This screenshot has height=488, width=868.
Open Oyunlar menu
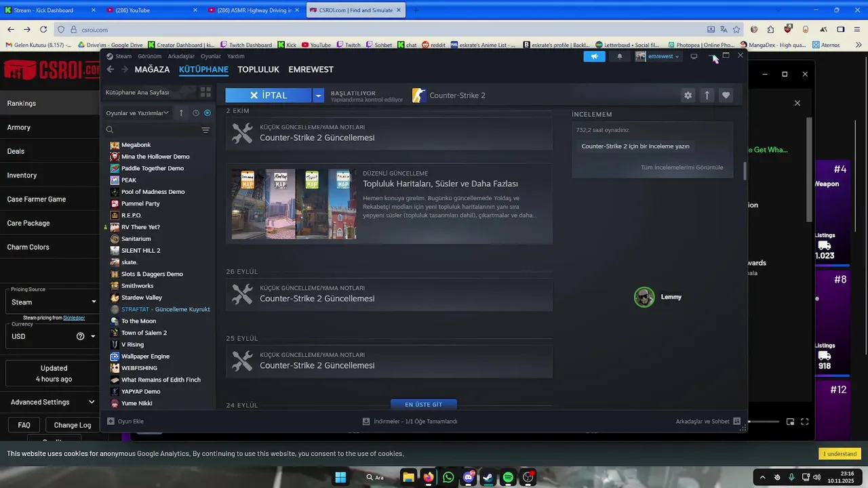(211, 56)
